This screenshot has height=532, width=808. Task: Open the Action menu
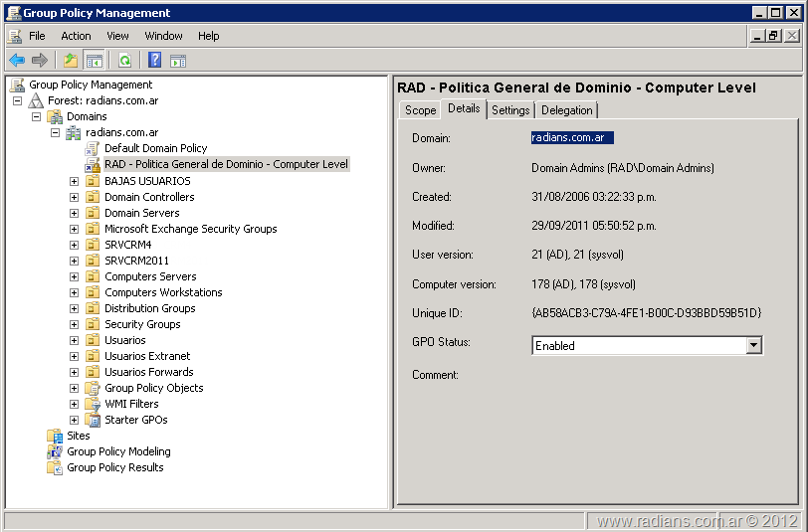[76, 36]
